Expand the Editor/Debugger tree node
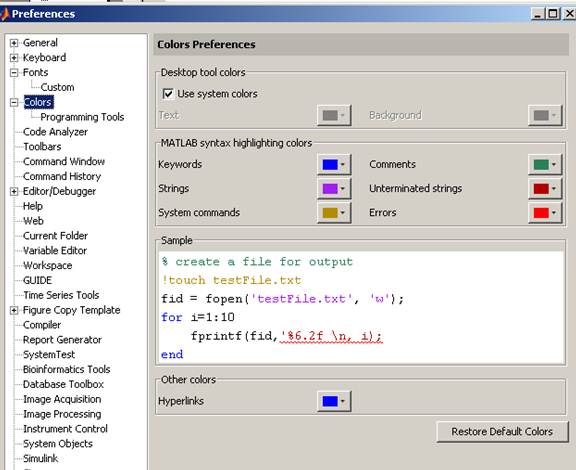Screen dimensions: 576x470 tap(14, 191)
